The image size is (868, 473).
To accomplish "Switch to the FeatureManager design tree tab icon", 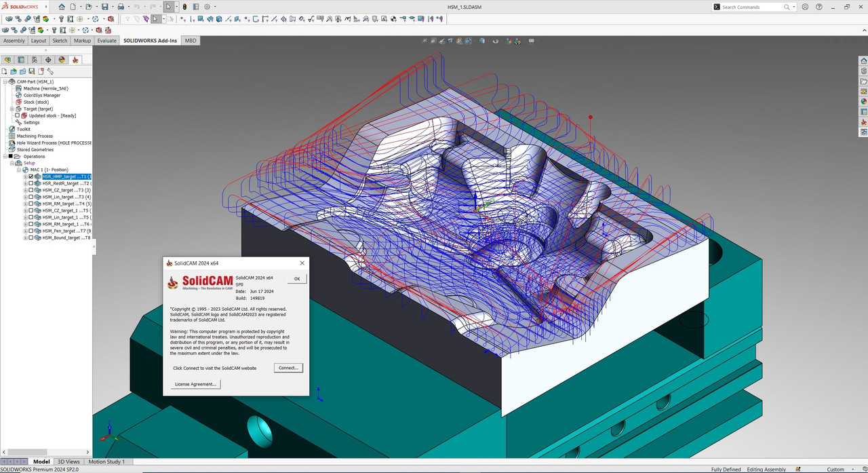I will coord(7,60).
